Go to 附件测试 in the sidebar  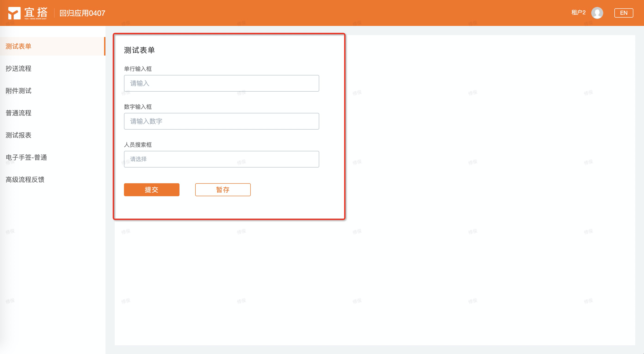point(19,91)
